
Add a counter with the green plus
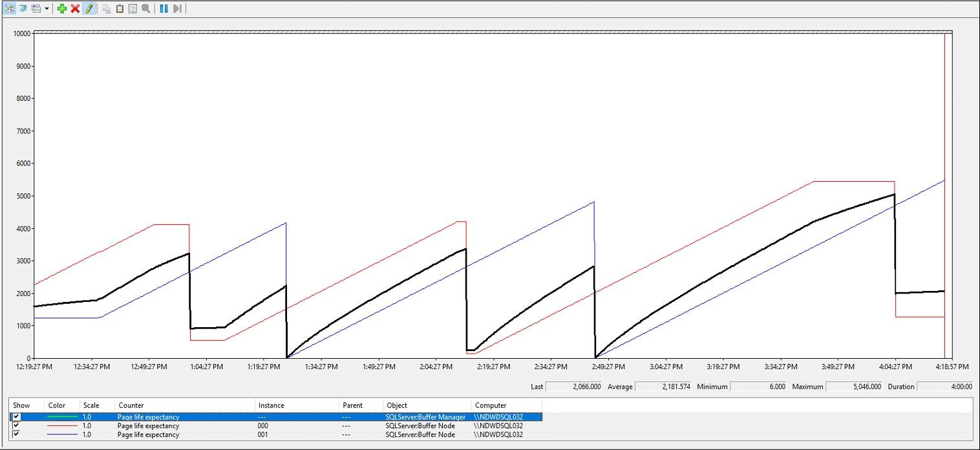[x=62, y=8]
